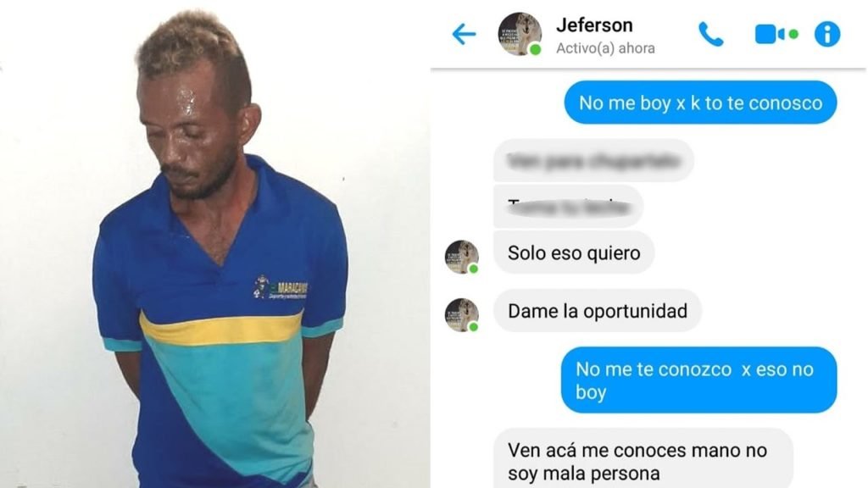Screen dimensions: 868x488
Task: Select the "Ven acá me conoces mano" message
Action: coord(643,458)
